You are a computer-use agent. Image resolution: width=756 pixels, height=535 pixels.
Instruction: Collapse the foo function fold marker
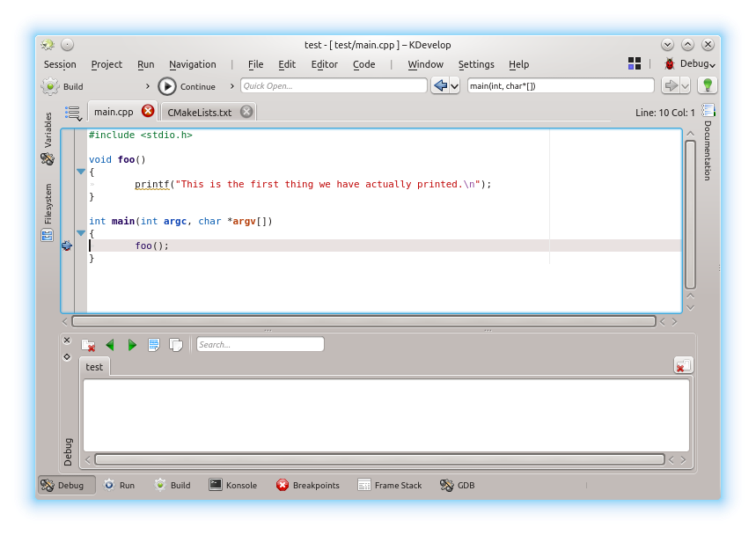coord(81,172)
